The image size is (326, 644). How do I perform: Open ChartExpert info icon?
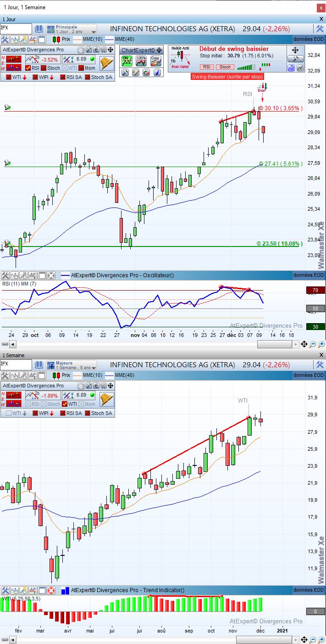click(x=156, y=73)
